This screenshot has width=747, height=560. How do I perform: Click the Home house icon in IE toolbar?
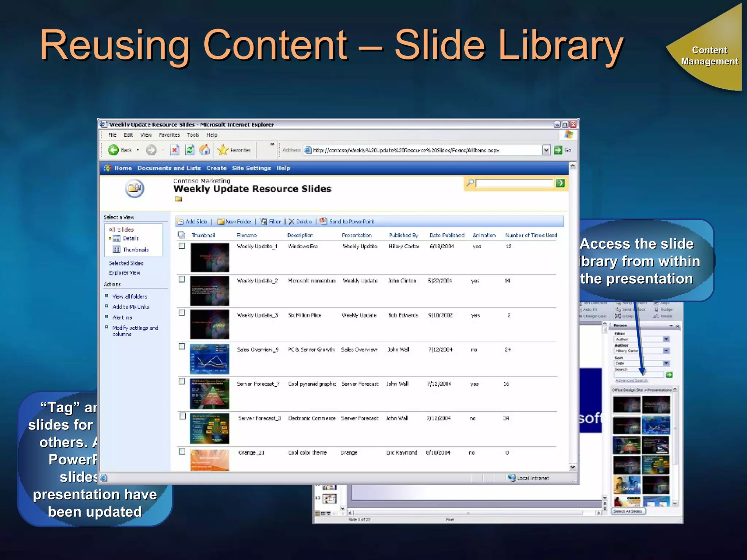click(x=205, y=150)
